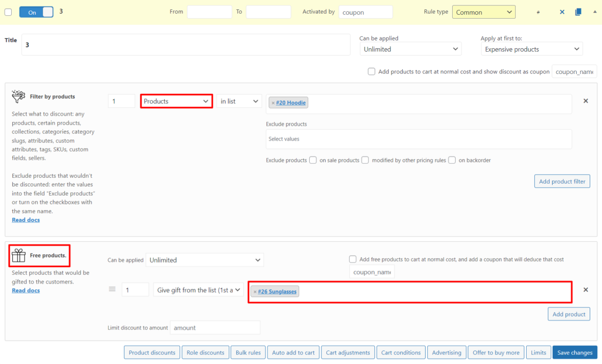The width and height of the screenshot is (602, 364).
Task: Remove the #20 Hoodie chip with its x
Action: (x=273, y=103)
